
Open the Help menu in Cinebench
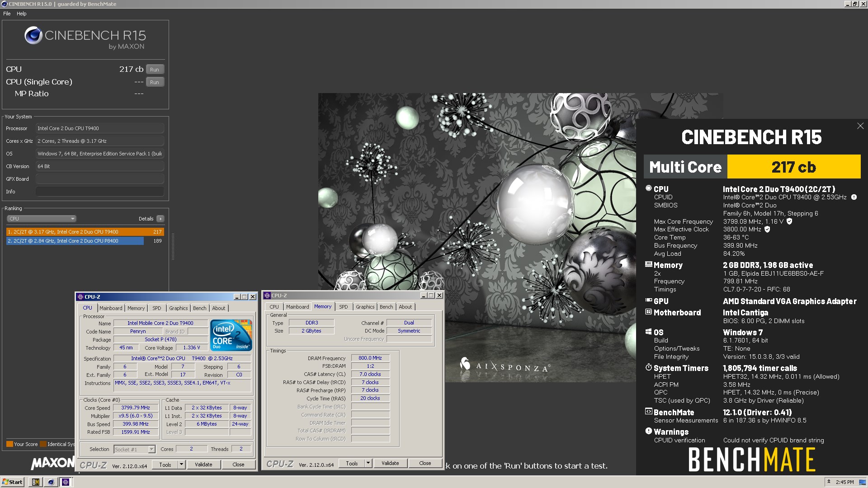(22, 14)
